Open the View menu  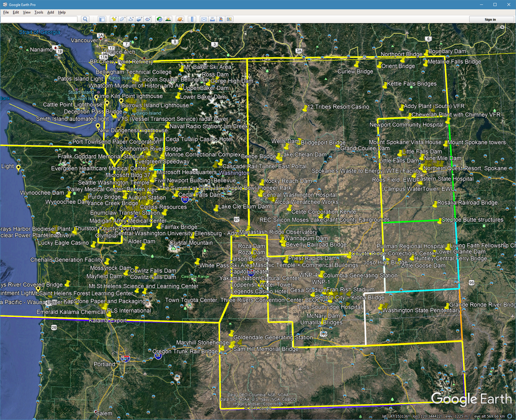pyautogui.click(x=27, y=12)
